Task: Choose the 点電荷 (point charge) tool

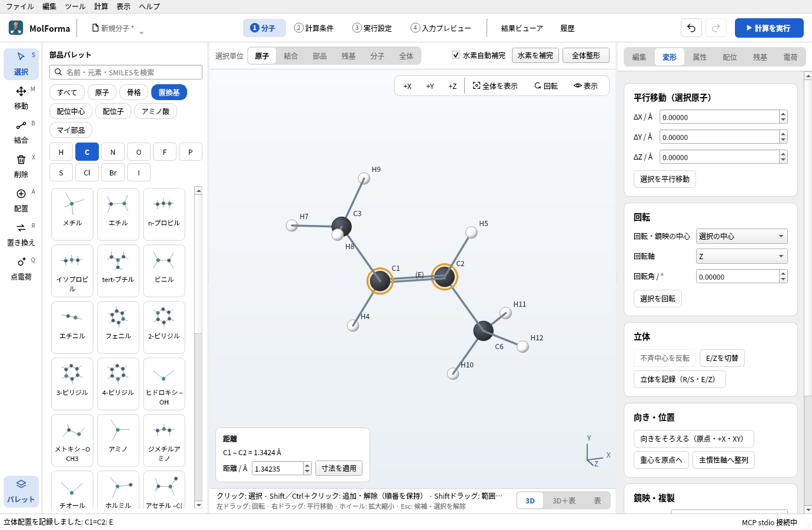Action: click(21, 269)
